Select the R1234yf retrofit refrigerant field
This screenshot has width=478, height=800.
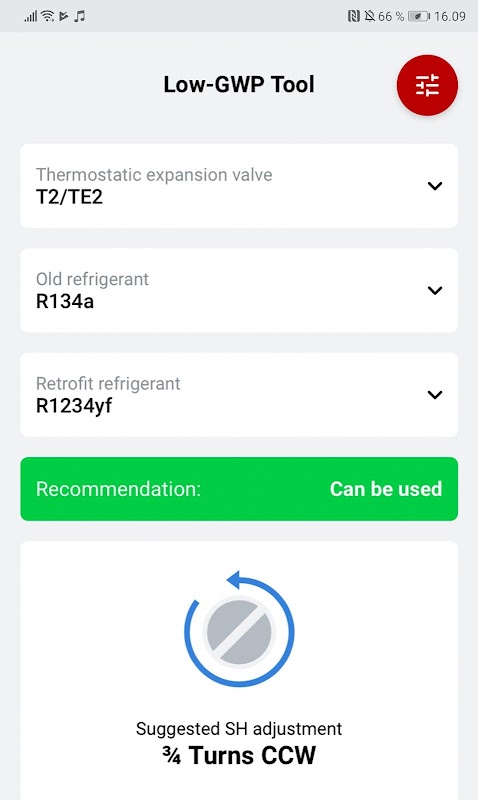pyautogui.click(x=239, y=394)
